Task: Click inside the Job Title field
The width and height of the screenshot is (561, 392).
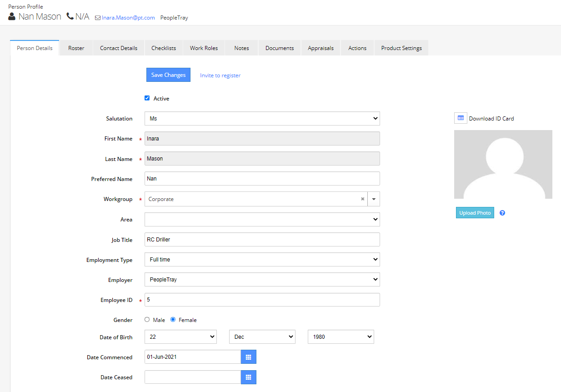Action: [x=262, y=239]
